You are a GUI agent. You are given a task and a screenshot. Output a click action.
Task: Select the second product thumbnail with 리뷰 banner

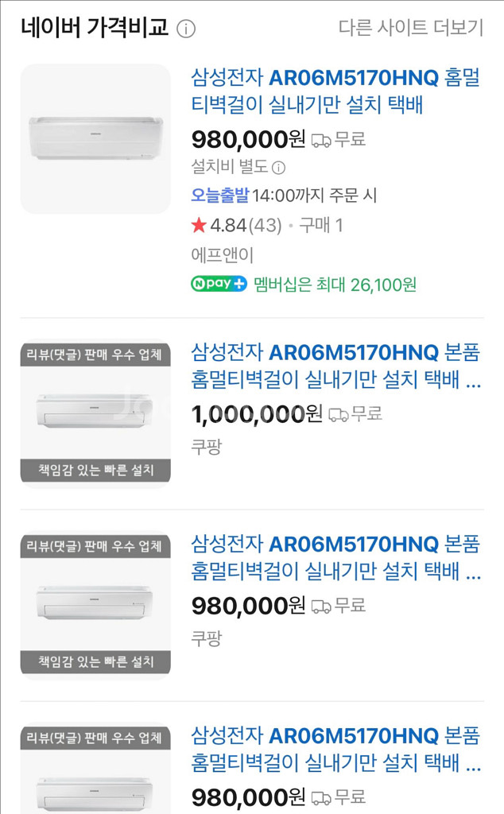[x=95, y=413]
